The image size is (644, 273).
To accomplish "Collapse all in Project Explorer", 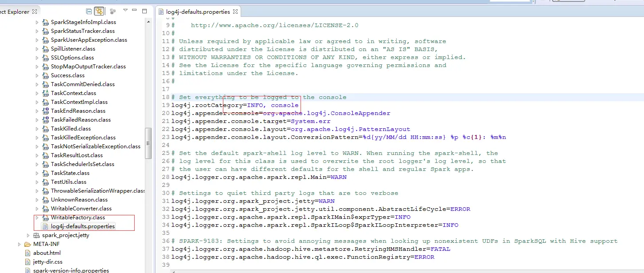I will tap(89, 11).
